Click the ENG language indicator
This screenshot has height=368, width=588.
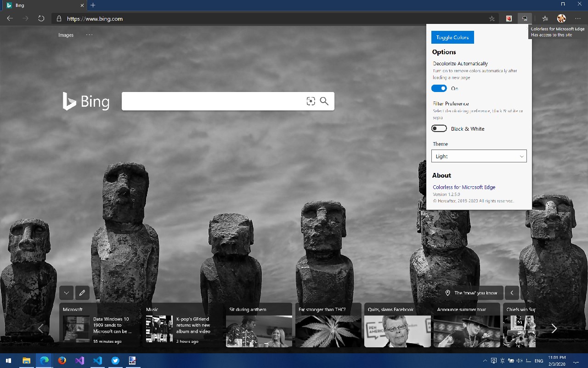click(539, 361)
